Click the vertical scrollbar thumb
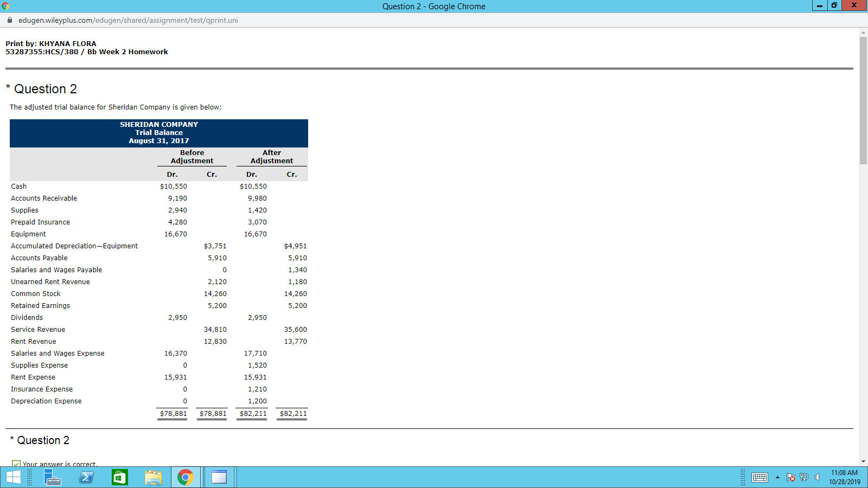The width and height of the screenshot is (868, 488). click(x=863, y=100)
